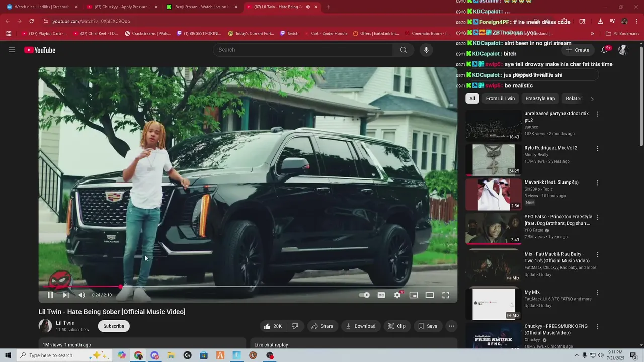Switch to iBenji Stream tab

202,7
